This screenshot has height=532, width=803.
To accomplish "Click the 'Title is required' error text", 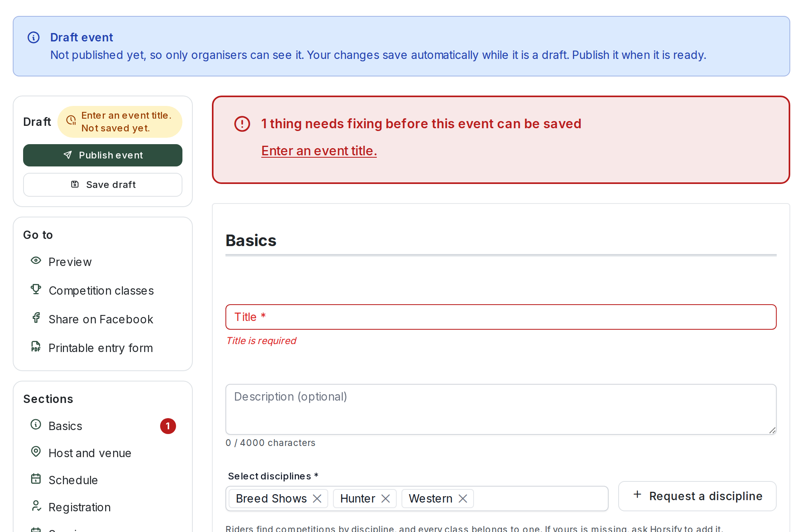I will pyautogui.click(x=261, y=341).
